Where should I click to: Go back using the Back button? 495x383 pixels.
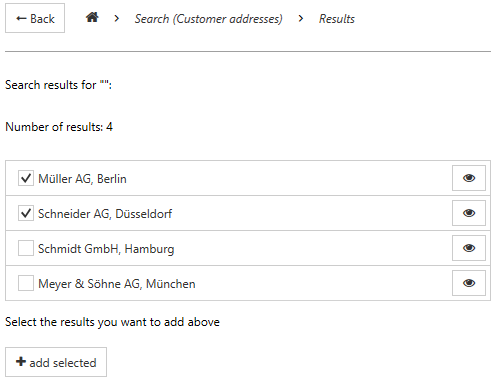pyautogui.click(x=35, y=18)
